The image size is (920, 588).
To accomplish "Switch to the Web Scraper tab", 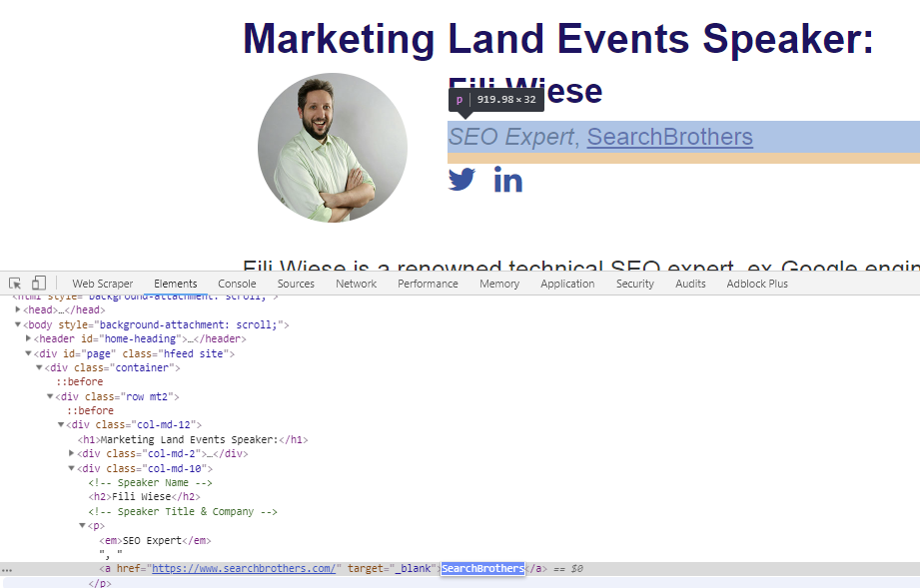I will (x=102, y=284).
